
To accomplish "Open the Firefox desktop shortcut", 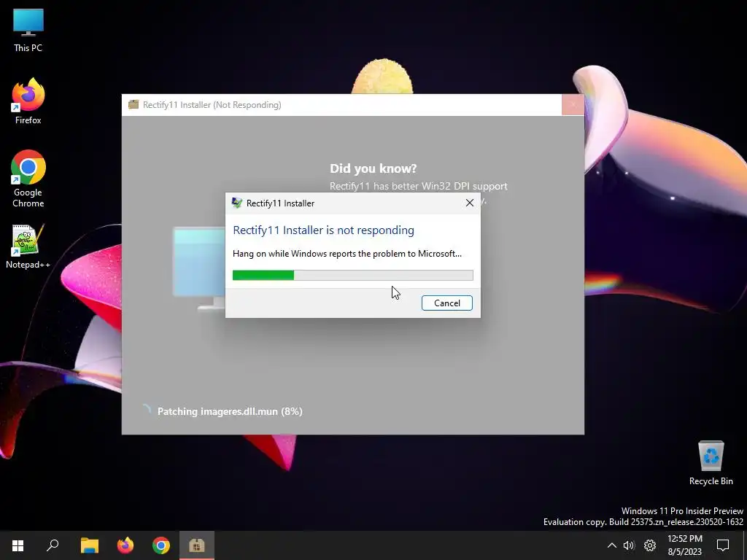I will pyautogui.click(x=28, y=101).
